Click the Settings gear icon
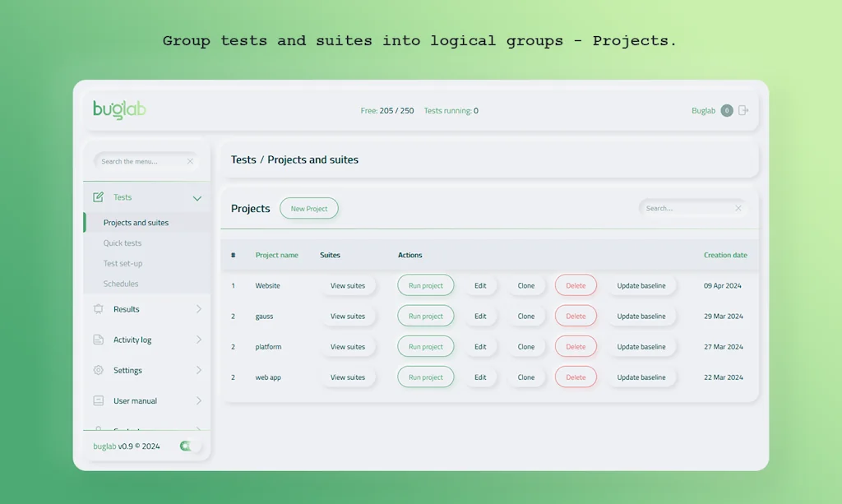Screen dimensions: 842x504 (99, 370)
